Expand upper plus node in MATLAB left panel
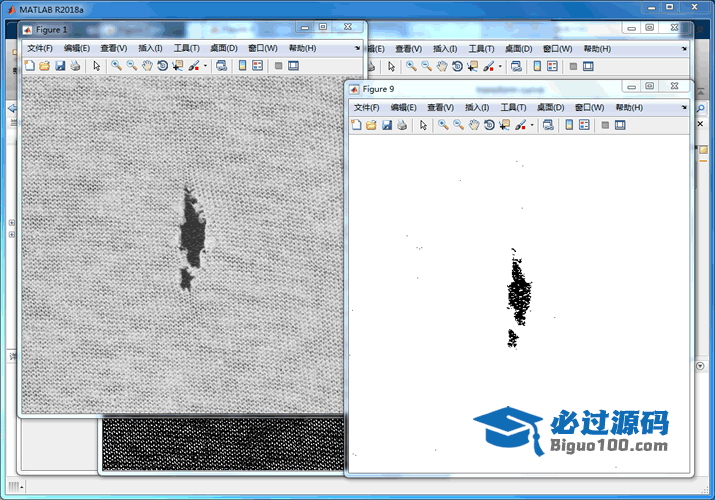This screenshot has height=500, width=715. (x=12, y=223)
